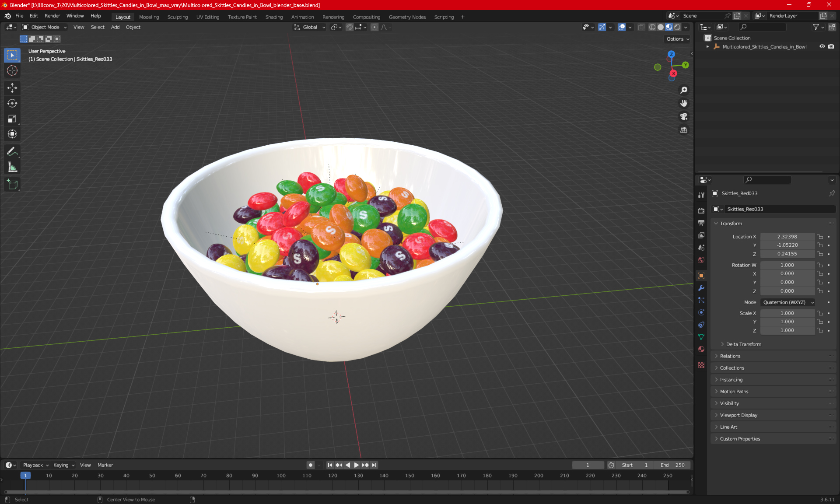
Task: Open the viewport Add menu
Action: pos(115,27)
